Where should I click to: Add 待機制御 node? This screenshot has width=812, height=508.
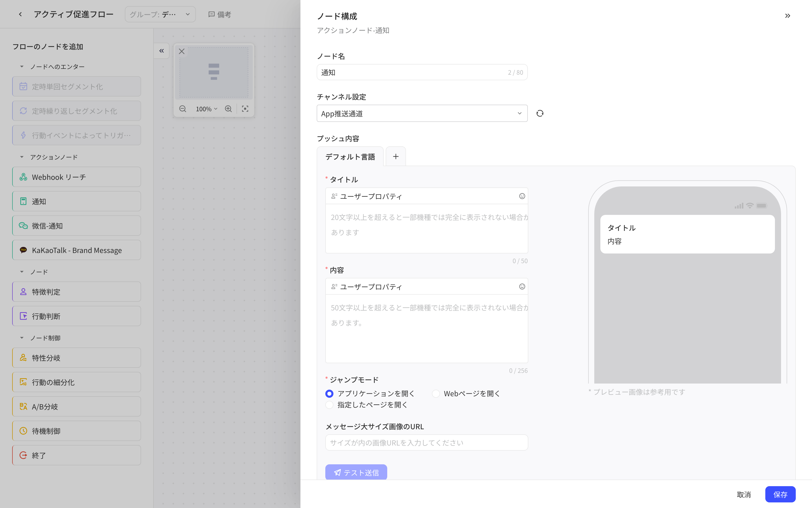pyautogui.click(x=76, y=431)
